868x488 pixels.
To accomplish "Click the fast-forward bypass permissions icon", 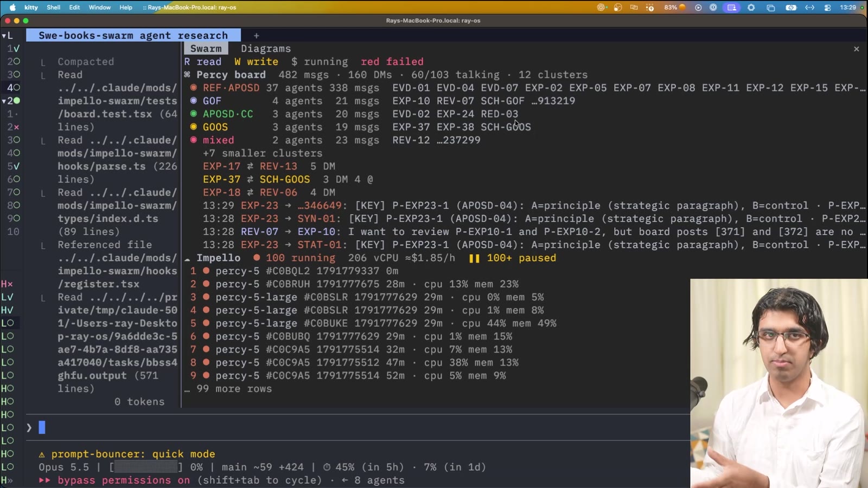I will [x=44, y=480].
